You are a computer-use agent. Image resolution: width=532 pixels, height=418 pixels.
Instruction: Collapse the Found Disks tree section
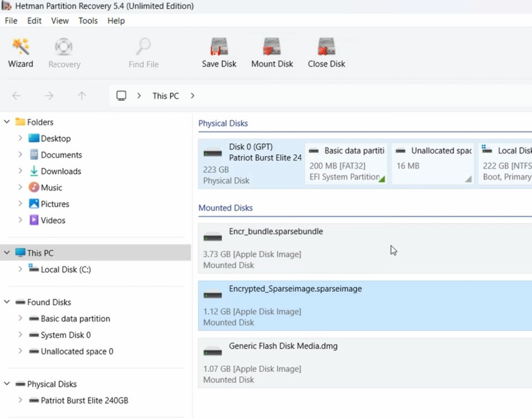pyautogui.click(x=7, y=302)
